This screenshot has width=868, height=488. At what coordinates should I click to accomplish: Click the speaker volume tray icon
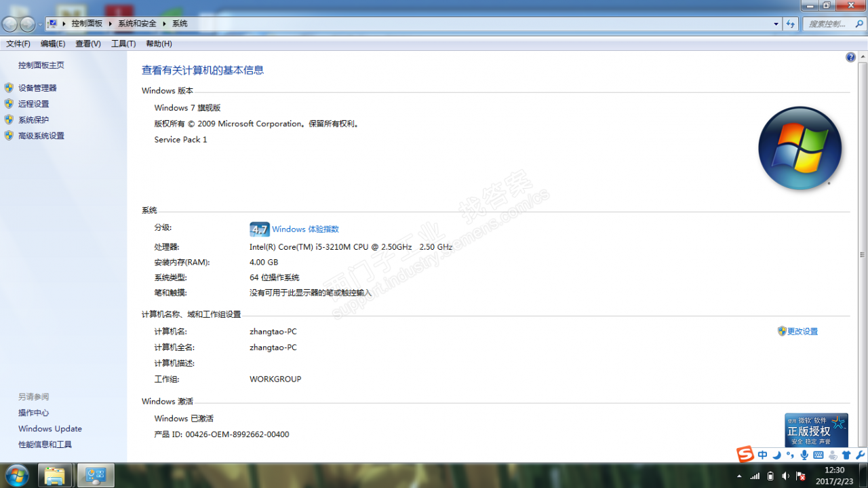(785, 476)
